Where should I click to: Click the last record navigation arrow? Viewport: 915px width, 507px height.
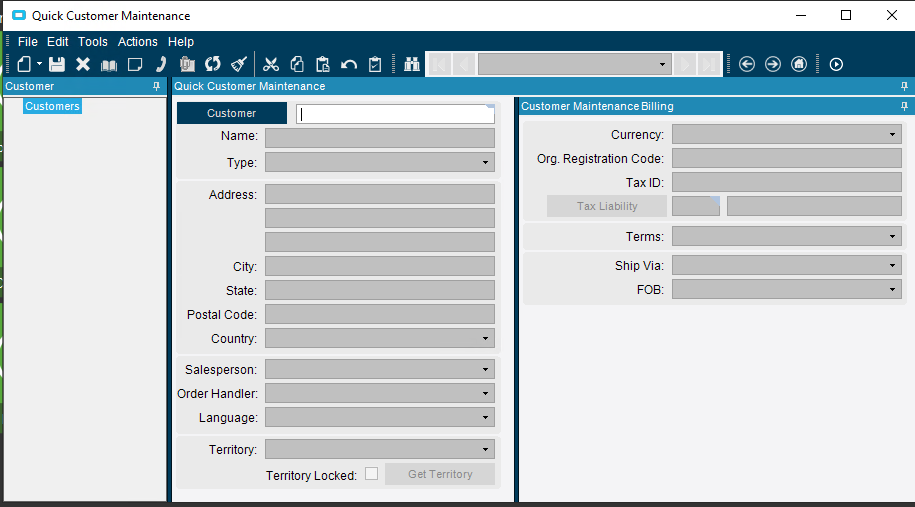[709, 64]
